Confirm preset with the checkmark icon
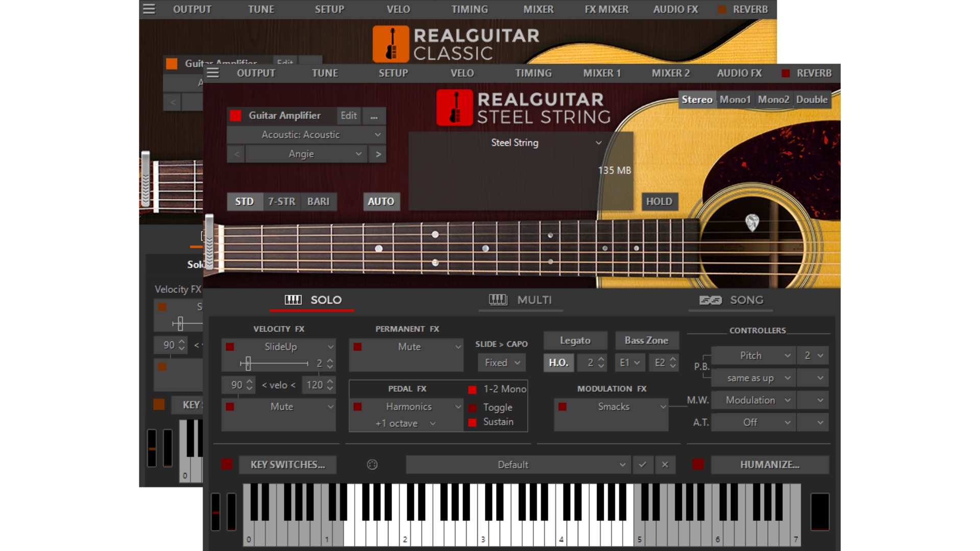This screenshot has width=980, height=551. [x=643, y=464]
